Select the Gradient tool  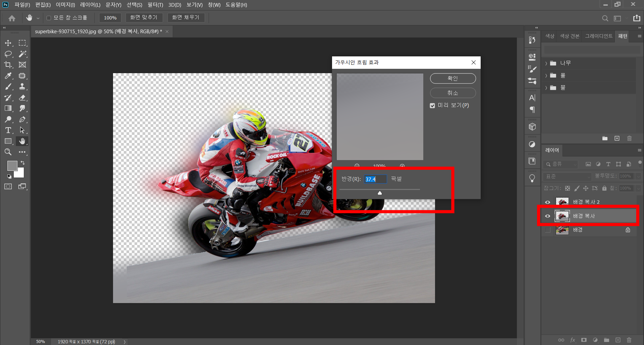(8, 108)
